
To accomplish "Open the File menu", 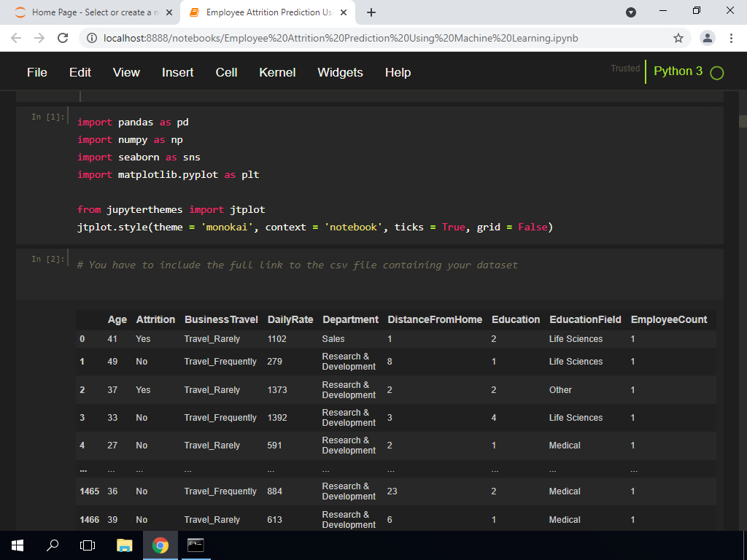I will [36, 72].
